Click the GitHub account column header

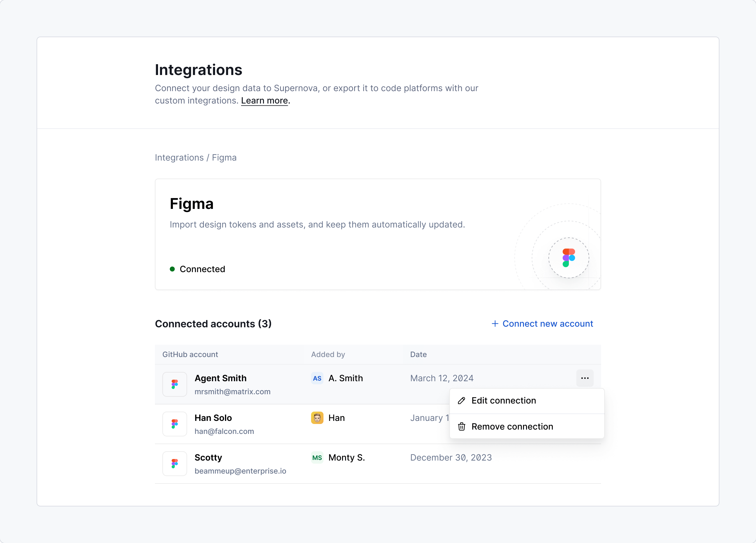[x=190, y=354]
